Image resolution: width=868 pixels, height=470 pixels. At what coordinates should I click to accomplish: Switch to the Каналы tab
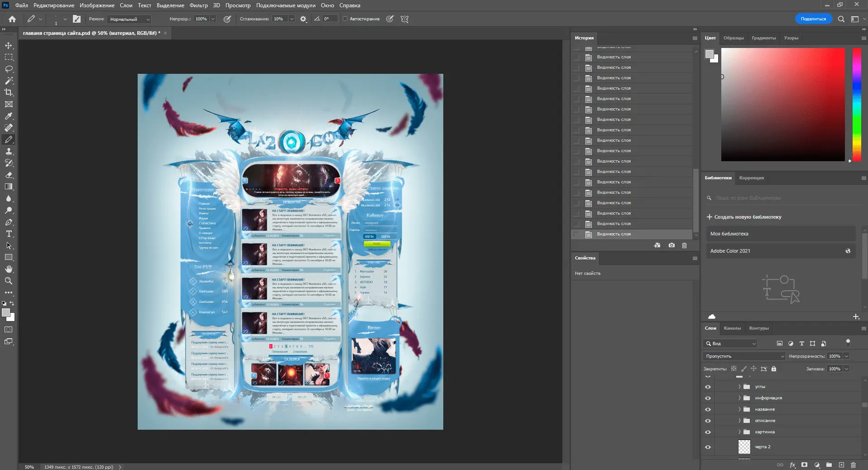(732, 328)
